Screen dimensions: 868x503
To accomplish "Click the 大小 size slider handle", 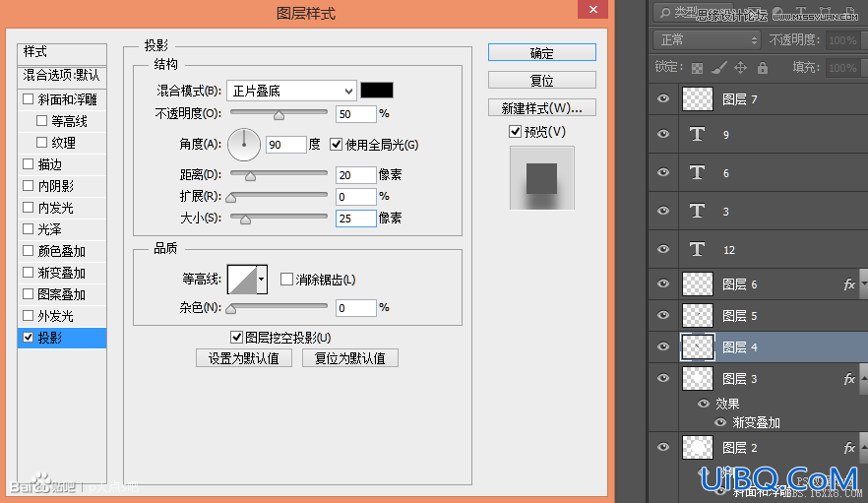I will (x=245, y=220).
